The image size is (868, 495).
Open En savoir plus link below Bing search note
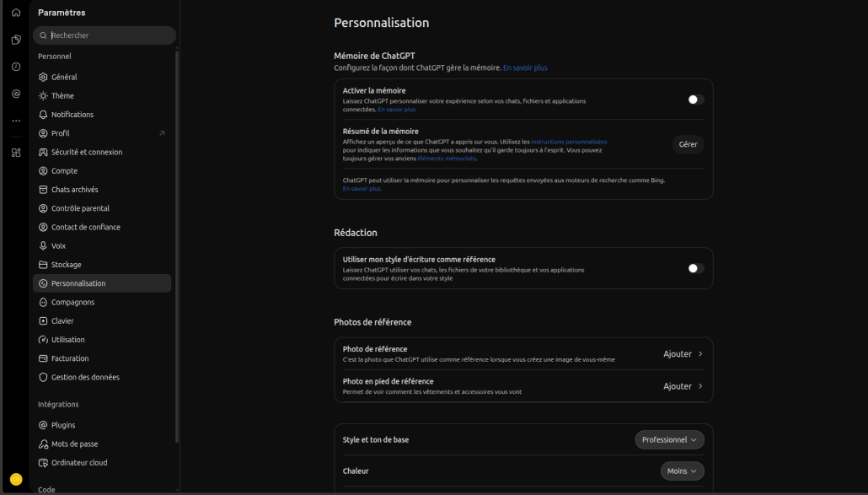362,189
